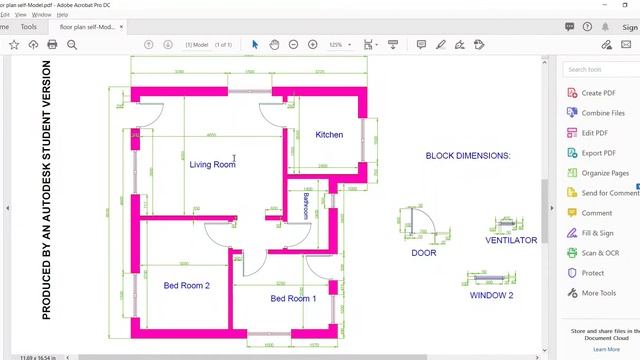Add a sticky note comment icon
Image resolution: width=640 pixels, height=360 pixels.
point(421,44)
